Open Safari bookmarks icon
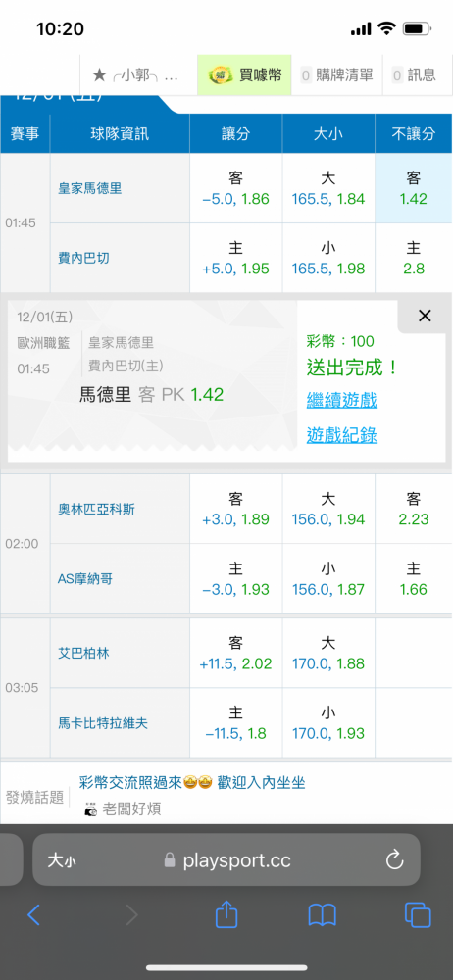Image resolution: width=453 pixels, height=980 pixels. click(x=323, y=915)
